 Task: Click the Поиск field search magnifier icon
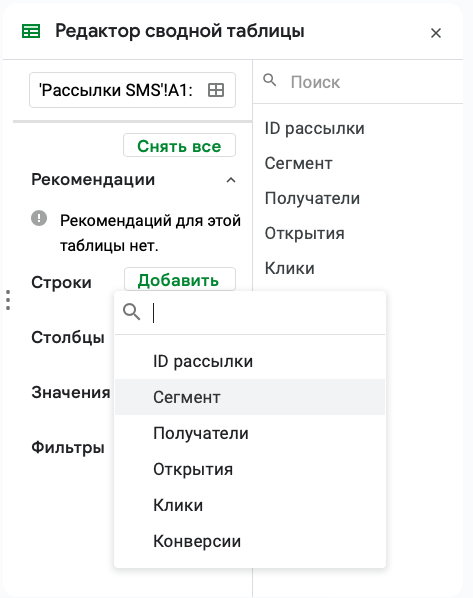click(x=270, y=80)
